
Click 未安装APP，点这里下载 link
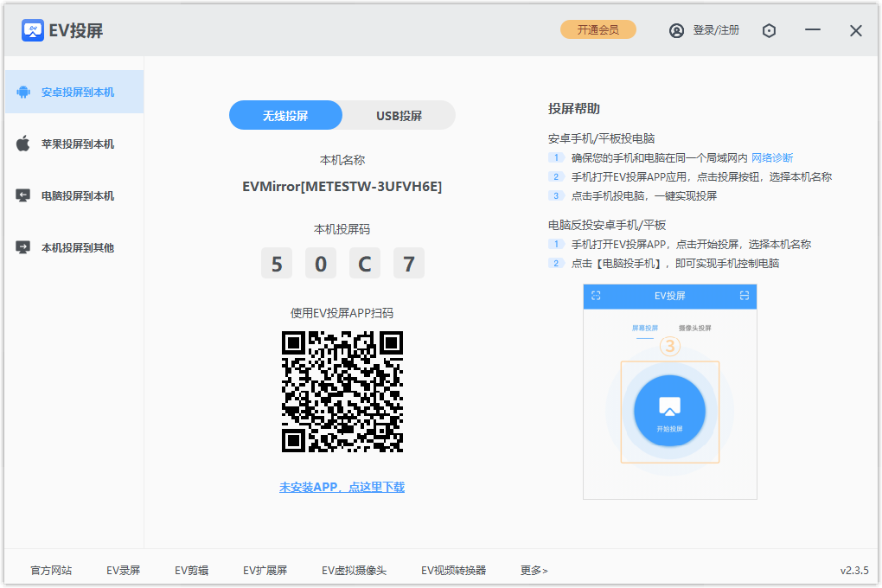(342, 487)
